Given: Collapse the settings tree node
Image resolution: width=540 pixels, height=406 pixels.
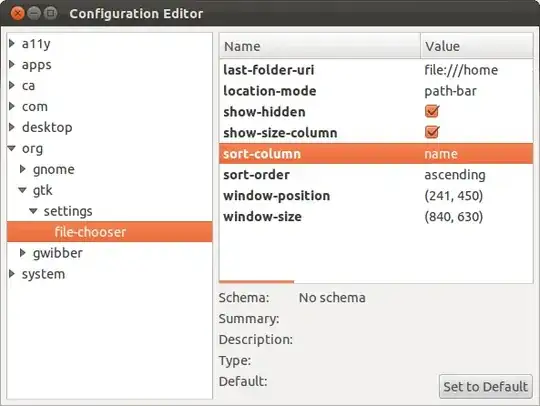Looking at the screenshot, I should [x=34, y=211].
